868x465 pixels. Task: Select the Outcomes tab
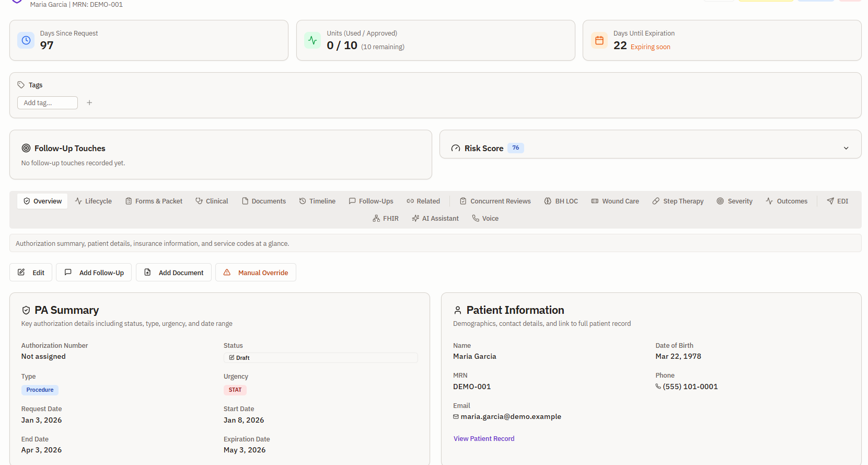click(786, 201)
